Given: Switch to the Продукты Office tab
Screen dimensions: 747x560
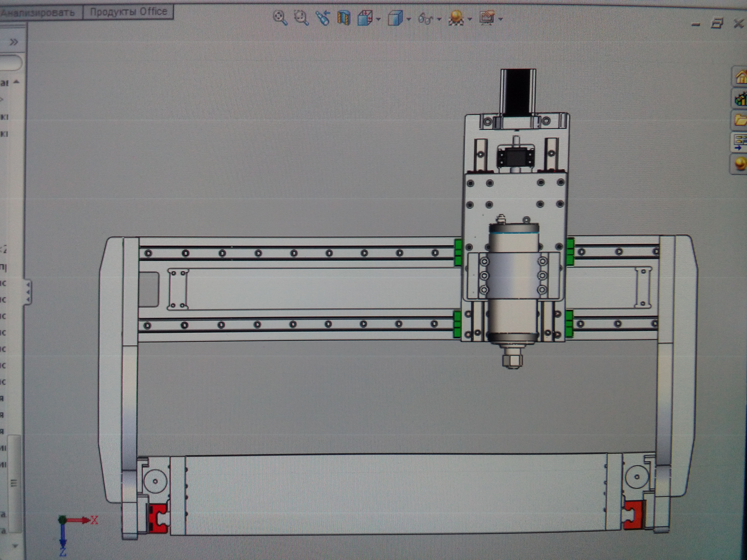Looking at the screenshot, I should point(128,12).
